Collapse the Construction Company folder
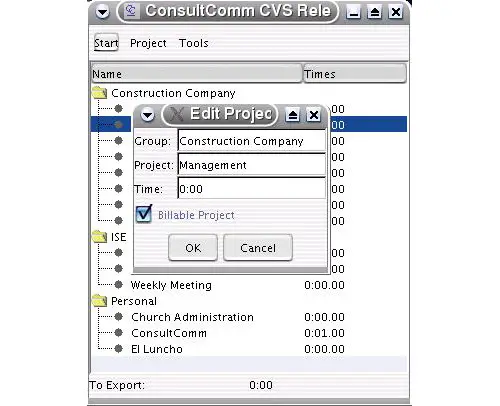Viewport: 500px width, 406px height. click(99, 93)
